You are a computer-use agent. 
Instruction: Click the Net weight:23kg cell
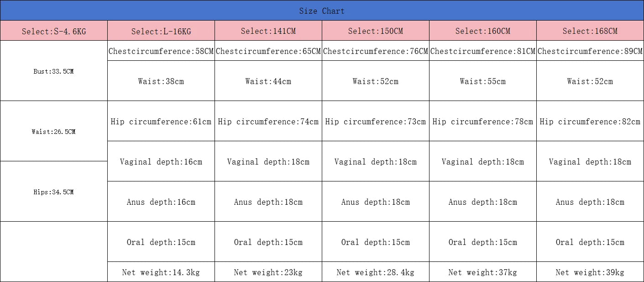pyautogui.click(x=268, y=272)
